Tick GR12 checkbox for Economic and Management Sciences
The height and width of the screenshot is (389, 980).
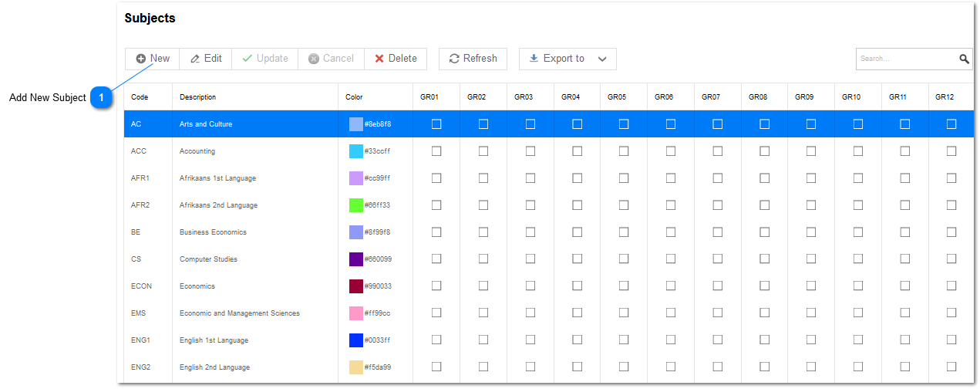(x=951, y=313)
